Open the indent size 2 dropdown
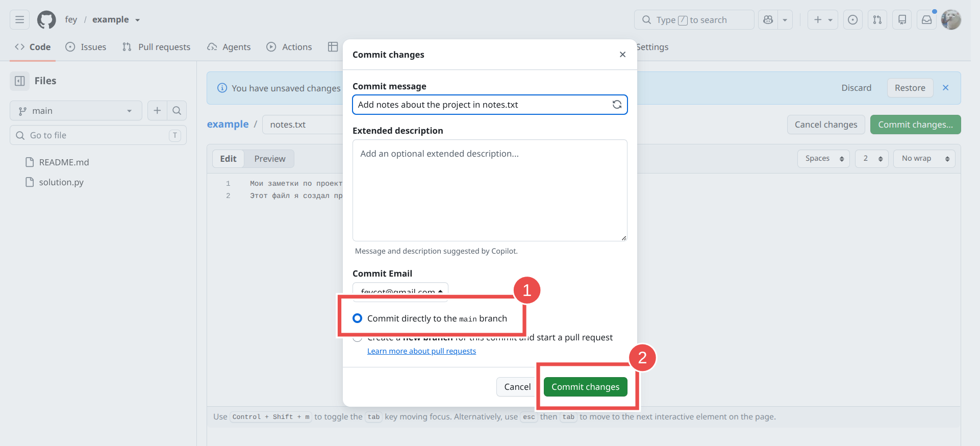The width and height of the screenshot is (980, 446). (x=872, y=159)
